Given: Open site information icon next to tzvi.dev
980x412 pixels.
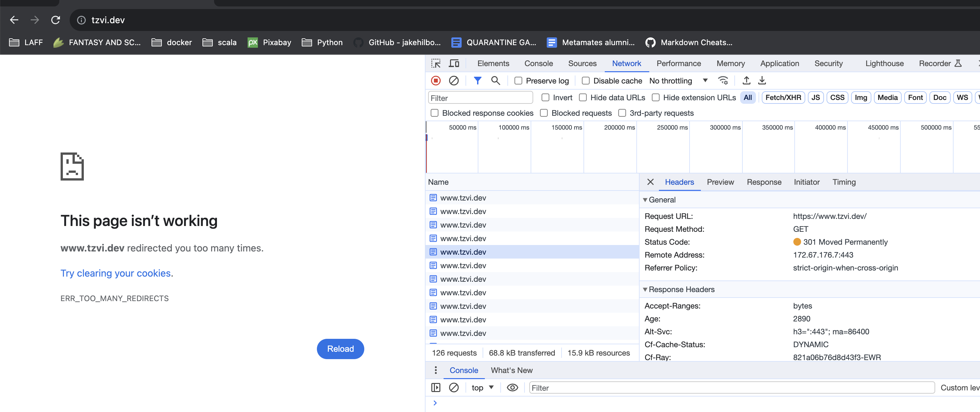Looking at the screenshot, I should coord(82,20).
